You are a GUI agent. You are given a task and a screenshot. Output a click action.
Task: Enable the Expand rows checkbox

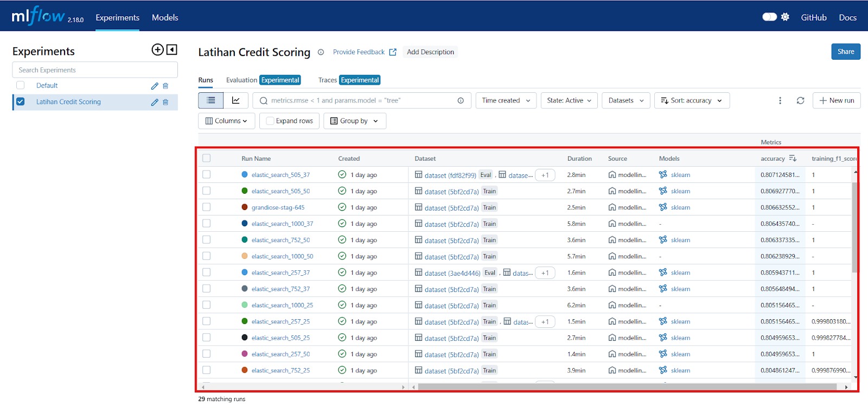270,121
